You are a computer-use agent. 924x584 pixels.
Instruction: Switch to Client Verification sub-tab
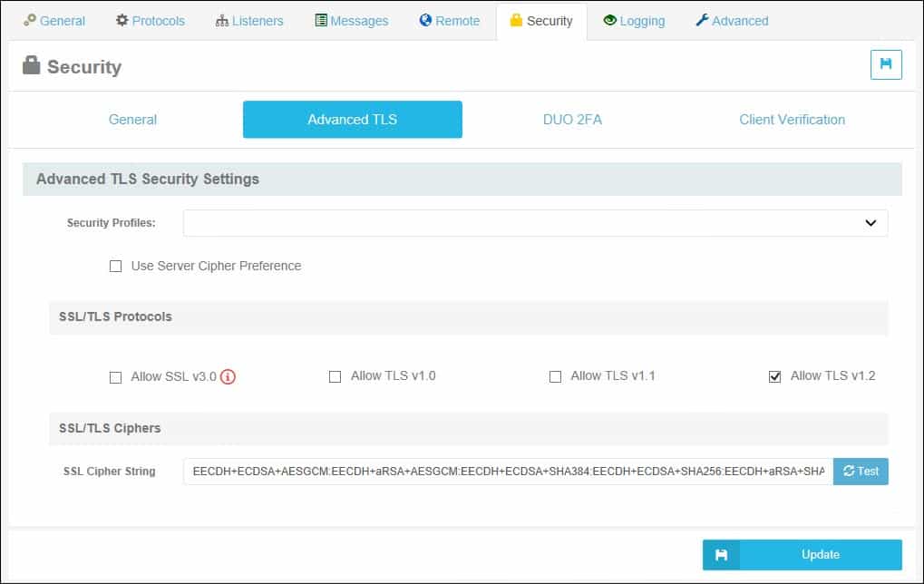point(792,120)
